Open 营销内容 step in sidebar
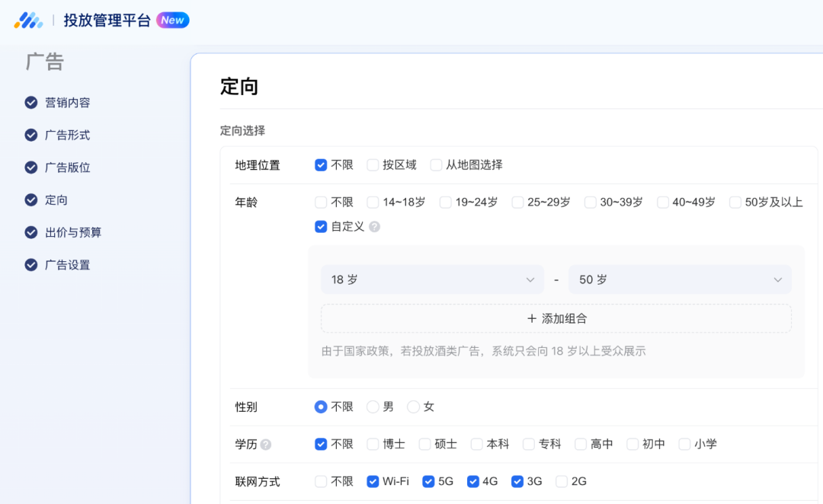The image size is (823, 504). (68, 102)
